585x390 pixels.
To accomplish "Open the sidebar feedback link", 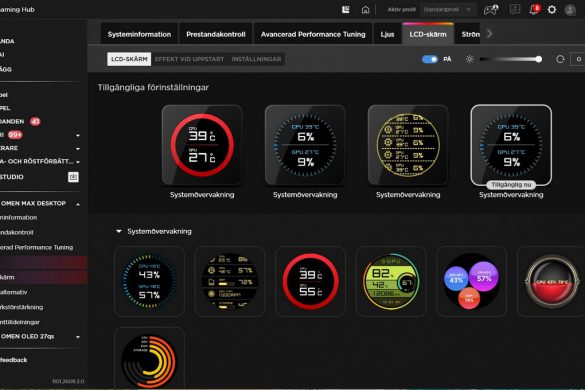I will click(x=14, y=360).
